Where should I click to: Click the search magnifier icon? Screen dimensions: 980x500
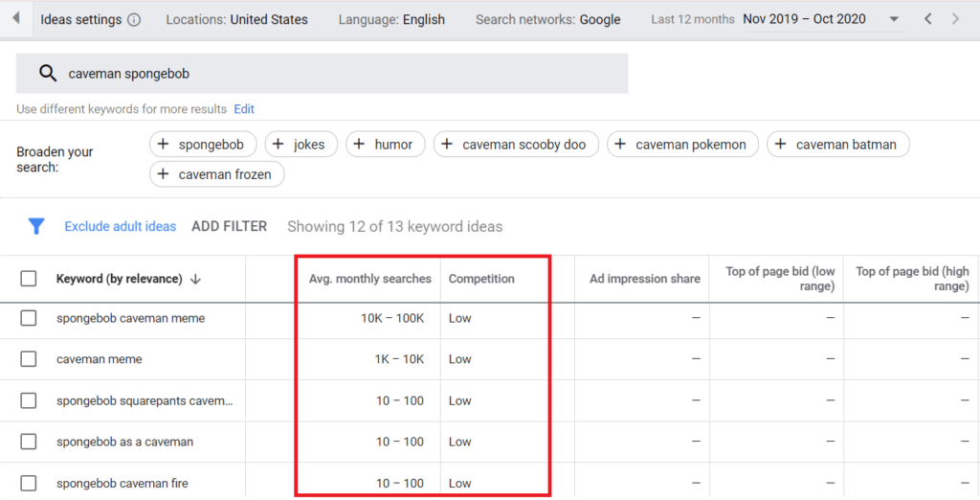48,73
